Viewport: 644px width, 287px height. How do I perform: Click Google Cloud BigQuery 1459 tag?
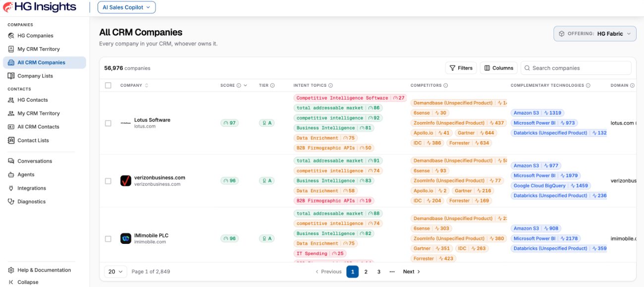[x=551, y=186]
